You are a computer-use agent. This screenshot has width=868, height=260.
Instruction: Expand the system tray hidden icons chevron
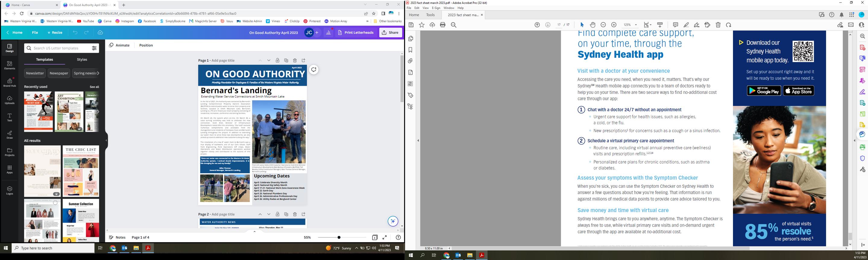[357, 248]
